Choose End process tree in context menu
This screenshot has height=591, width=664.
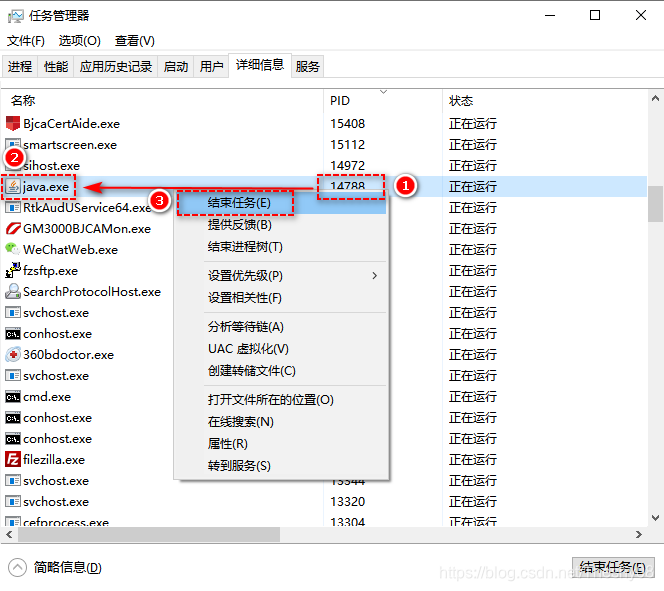point(282,247)
